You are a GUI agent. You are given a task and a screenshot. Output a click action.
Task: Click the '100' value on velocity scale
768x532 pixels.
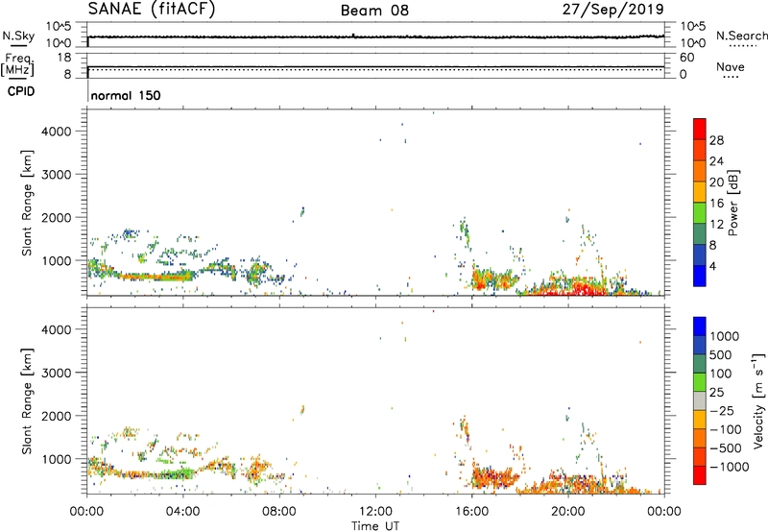(721, 374)
